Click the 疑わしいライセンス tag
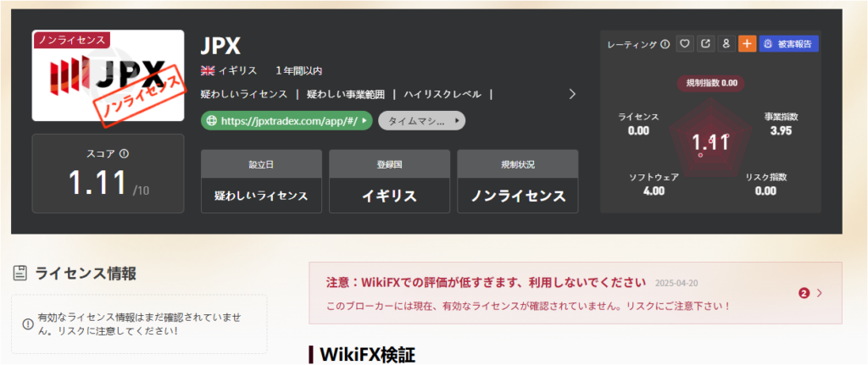 244,94
